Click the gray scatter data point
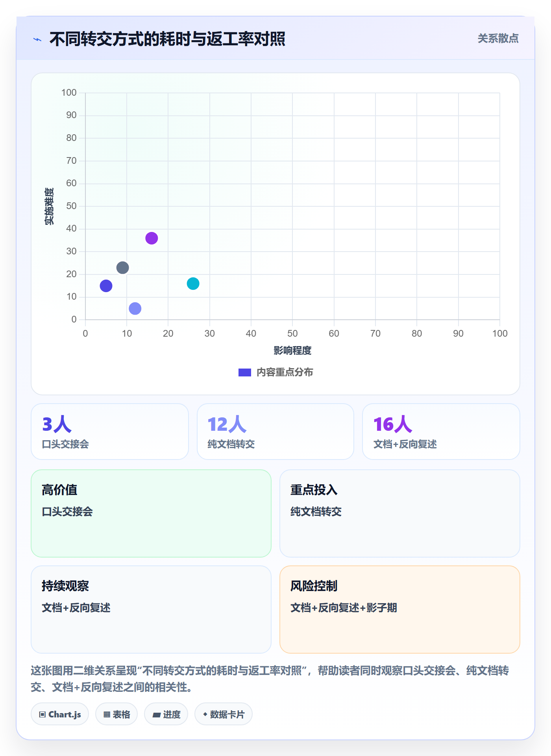The image size is (551, 756). click(x=123, y=268)
